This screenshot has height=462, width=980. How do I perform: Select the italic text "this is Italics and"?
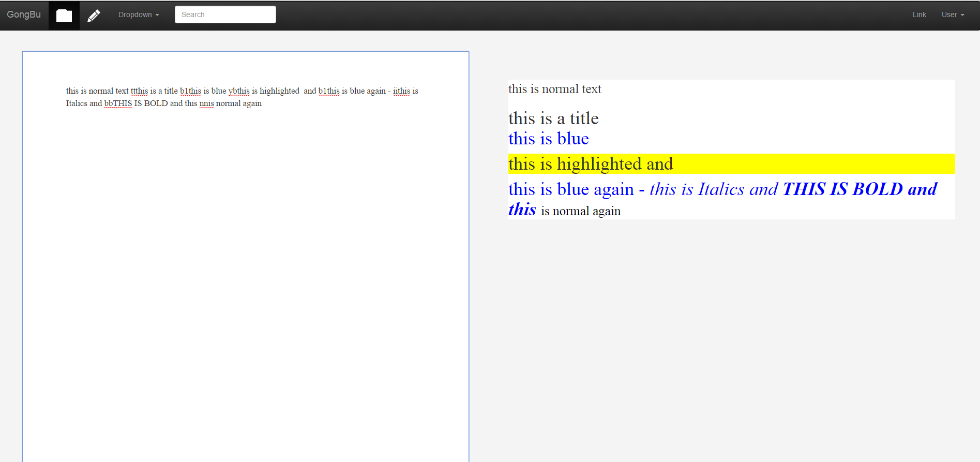pos(714,189)
